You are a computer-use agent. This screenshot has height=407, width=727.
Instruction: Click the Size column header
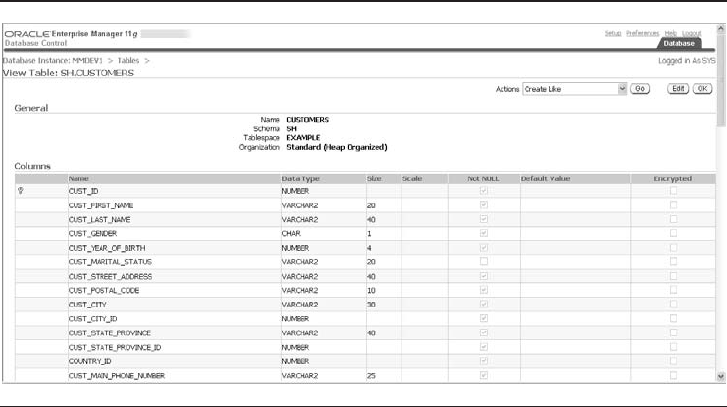click(374, 178)
